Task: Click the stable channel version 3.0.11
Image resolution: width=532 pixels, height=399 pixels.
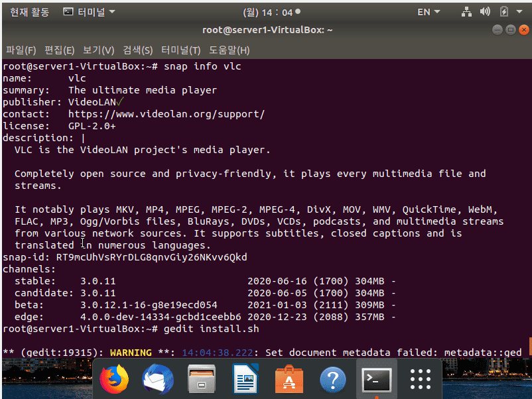Action: click(98, 282)
